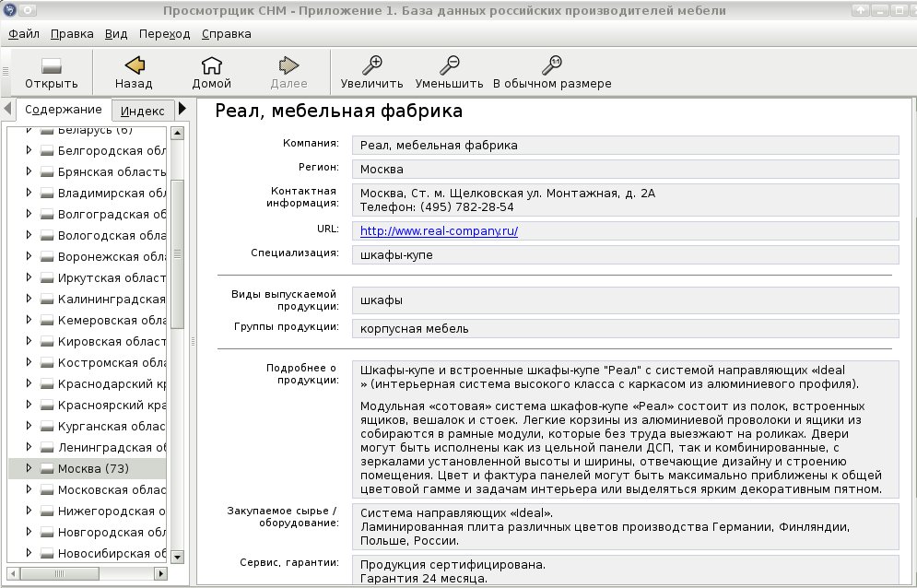Click the sidebar pane divider handle
917x588 pixels.
click(x=193, y=341)
